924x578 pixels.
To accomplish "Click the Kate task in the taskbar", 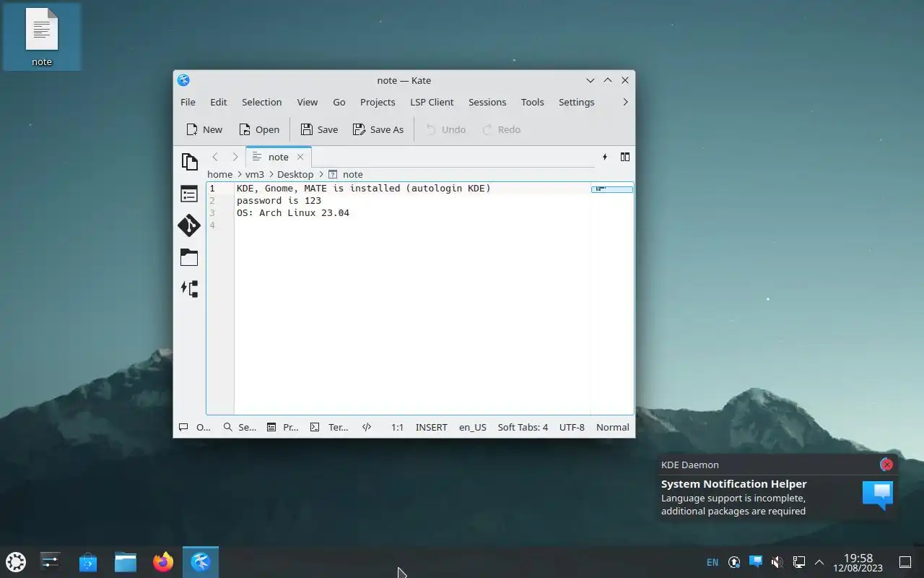I will coord(201,561).
